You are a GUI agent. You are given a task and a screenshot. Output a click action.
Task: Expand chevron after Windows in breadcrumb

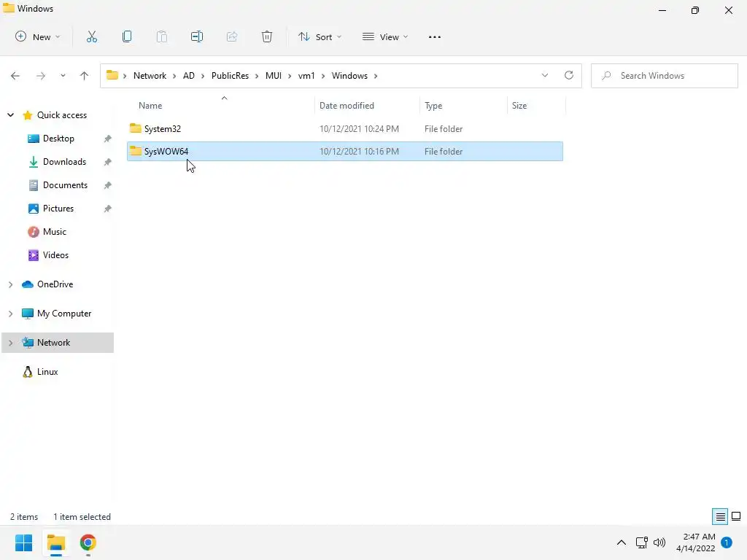[x=376, y=76]
